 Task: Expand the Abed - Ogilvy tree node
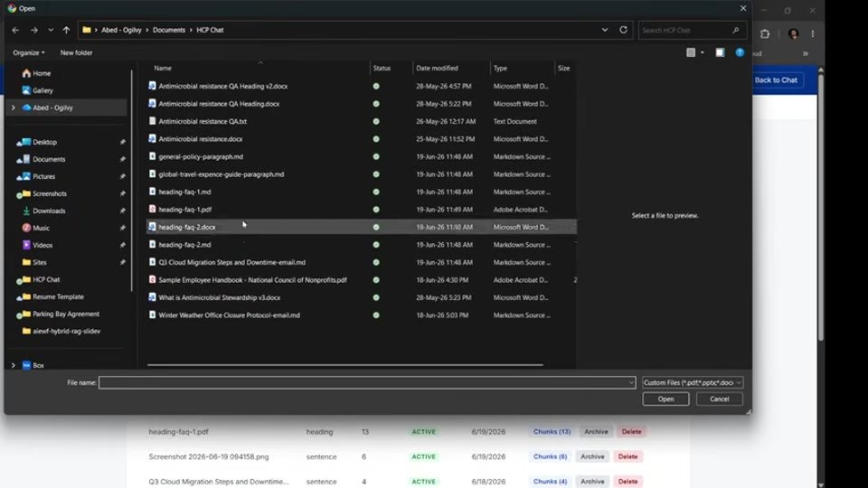click(14, 108)
